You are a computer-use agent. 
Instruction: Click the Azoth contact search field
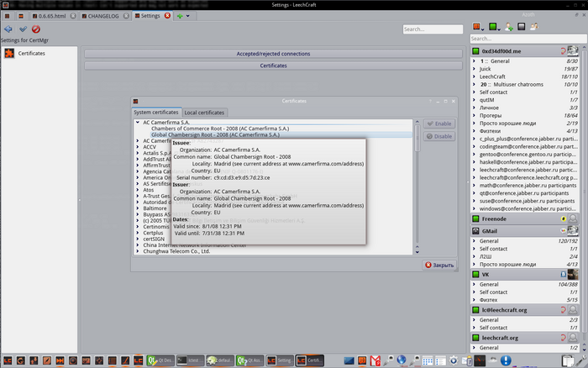click(522, 39)
